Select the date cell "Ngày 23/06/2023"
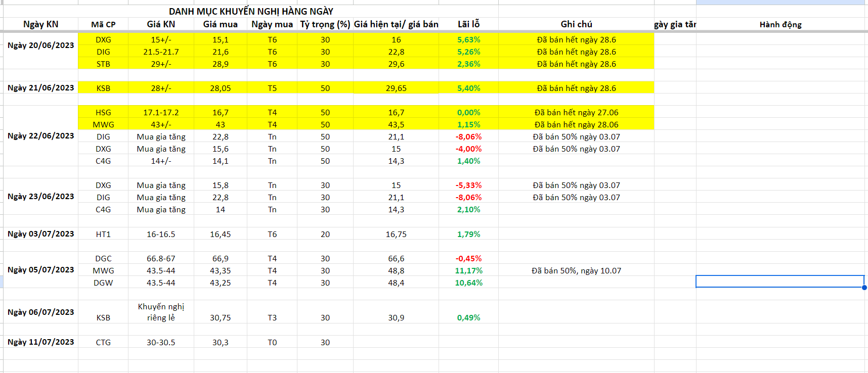This screenshot has width=868, height=373. coord(40,197)
